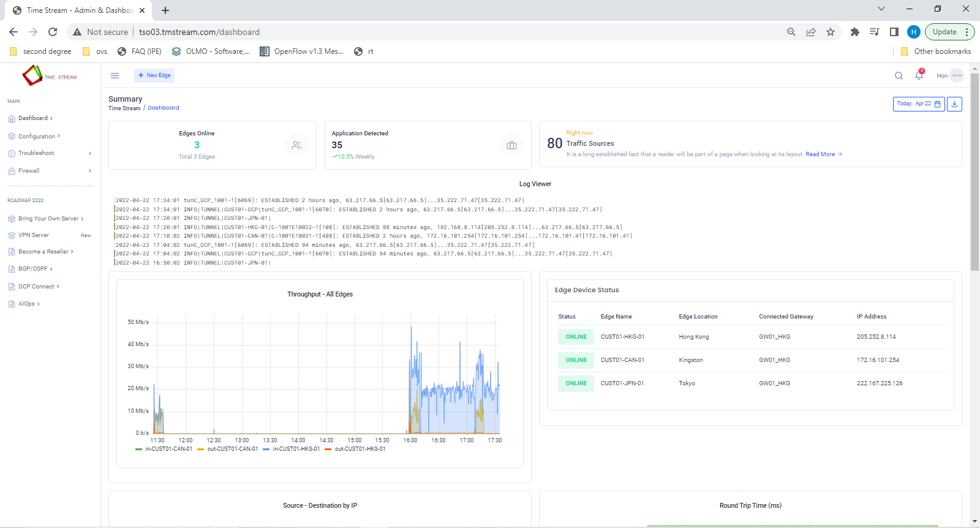This screenshot has height=528, width=980.
Task: Toggle out-CUST01-CAN-01 legend series
Action: 232,449
